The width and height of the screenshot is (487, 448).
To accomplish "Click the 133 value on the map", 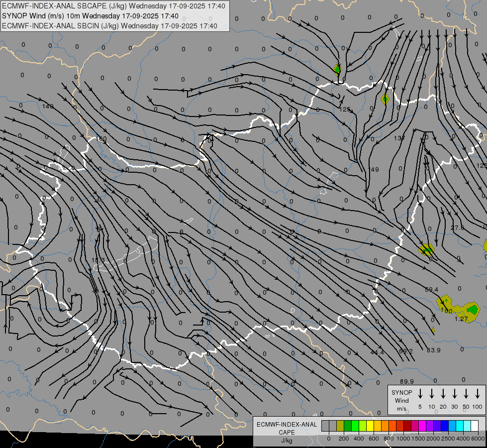I will tap(399, 138).
